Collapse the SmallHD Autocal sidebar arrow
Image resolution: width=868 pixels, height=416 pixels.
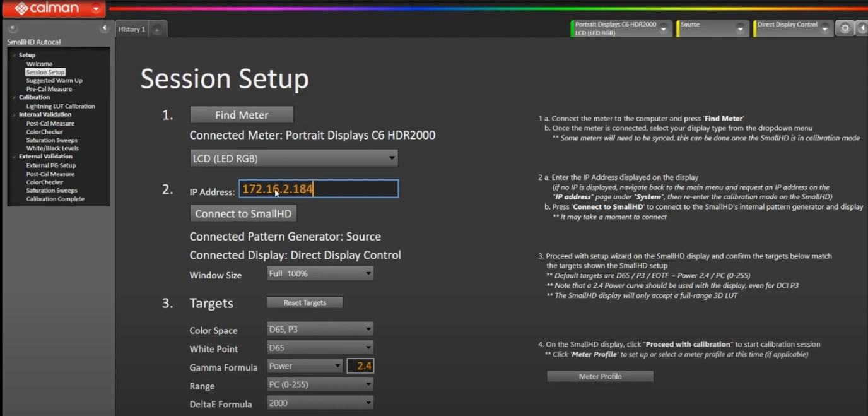point(105,28)
